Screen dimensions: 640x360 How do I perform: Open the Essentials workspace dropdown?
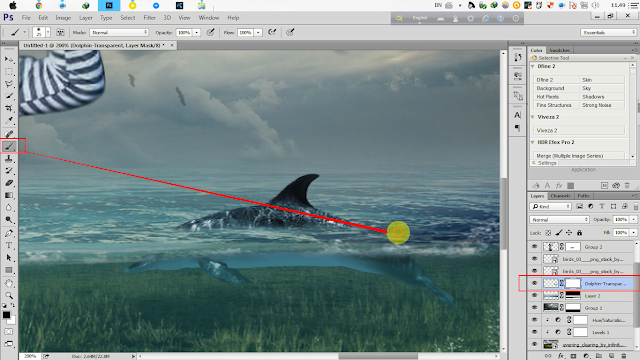point(608,32)
